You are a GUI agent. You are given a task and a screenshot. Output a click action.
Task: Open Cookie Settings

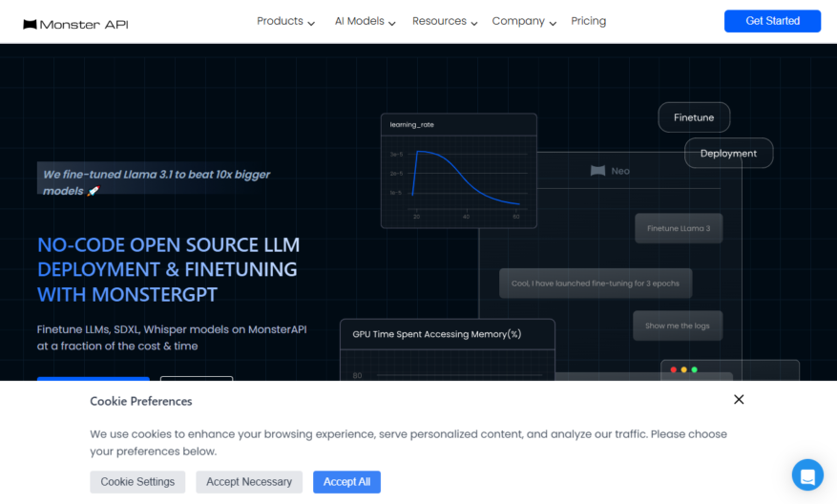tap(137, 482)
